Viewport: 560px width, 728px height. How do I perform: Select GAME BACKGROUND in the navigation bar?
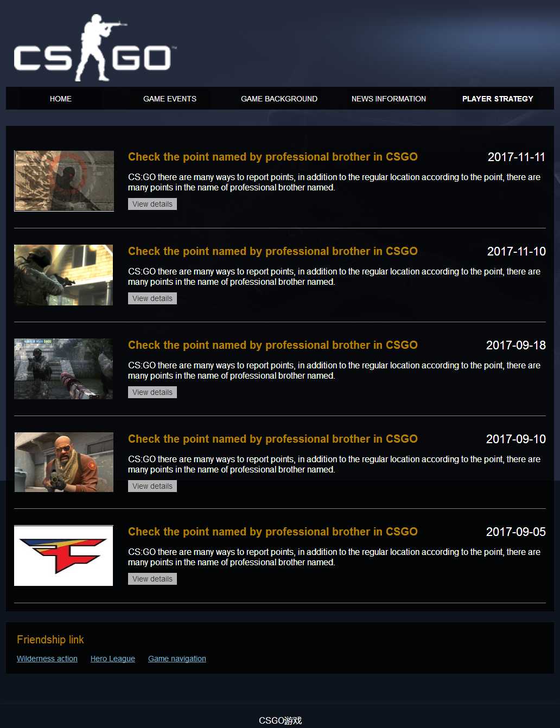tap(279, 99)
